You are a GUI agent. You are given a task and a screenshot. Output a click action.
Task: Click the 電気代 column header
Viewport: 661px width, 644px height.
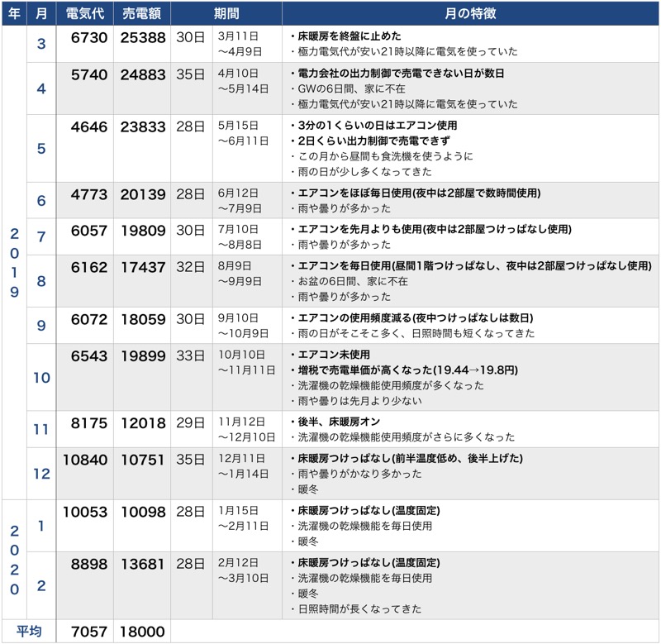point(83,12)
